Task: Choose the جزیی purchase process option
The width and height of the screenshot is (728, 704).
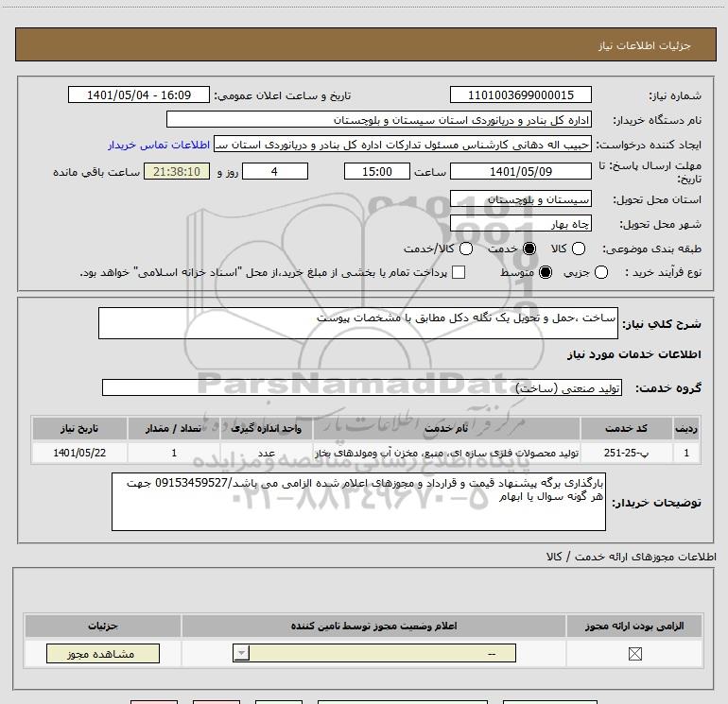Action: (600, 272)
